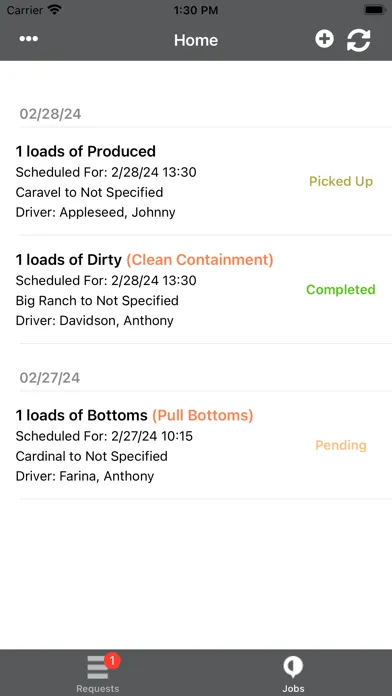Select the Pull Bottoms tag
This screenshot has height=696, width=392.
[x=202, y=415]
